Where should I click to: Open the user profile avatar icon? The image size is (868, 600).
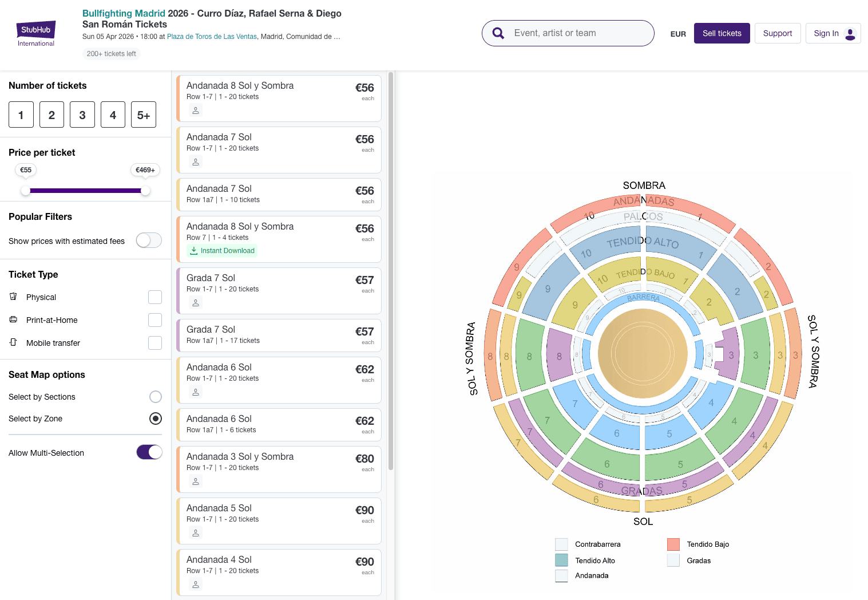(x=850, y=34)
